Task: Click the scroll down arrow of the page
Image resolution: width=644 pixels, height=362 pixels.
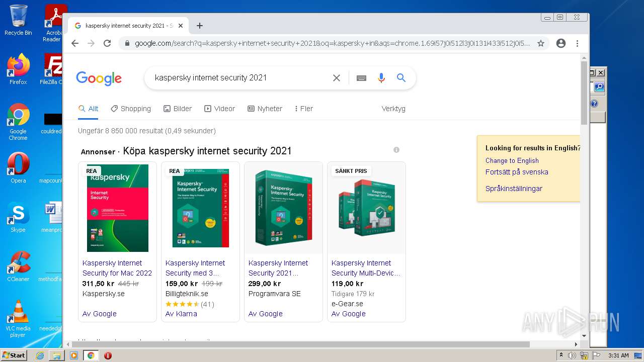Action: [x=584, y=335]
